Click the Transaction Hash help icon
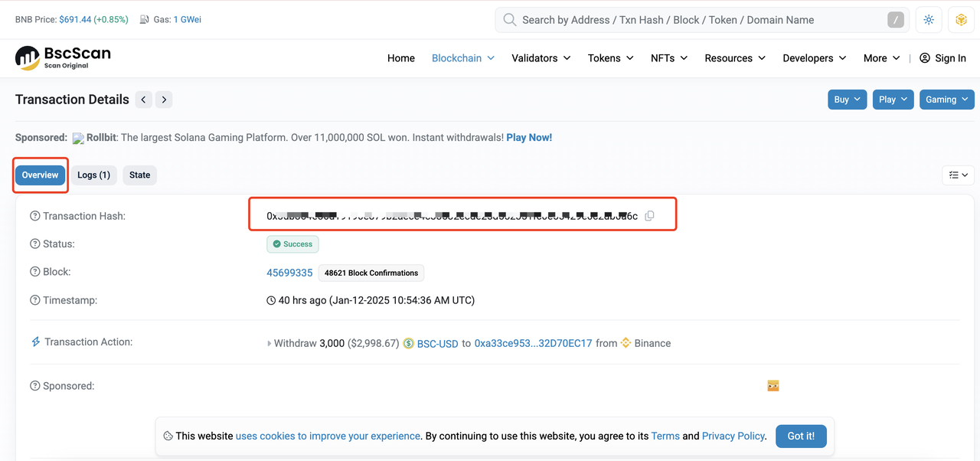The width and height of the screenshot is (980, 461). pyautogui.click(x=35, y=216)
